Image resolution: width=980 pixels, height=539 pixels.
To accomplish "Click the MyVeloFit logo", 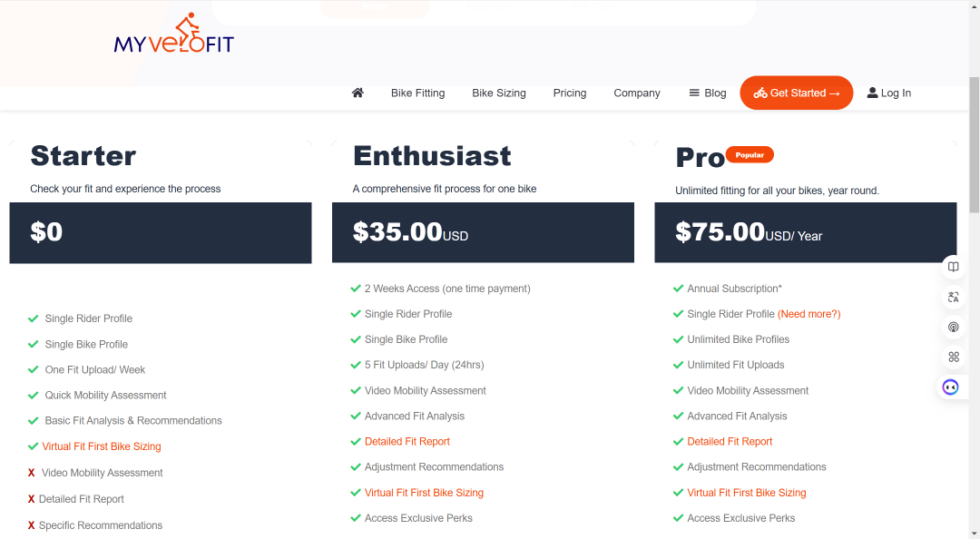I will pos(173,34).
